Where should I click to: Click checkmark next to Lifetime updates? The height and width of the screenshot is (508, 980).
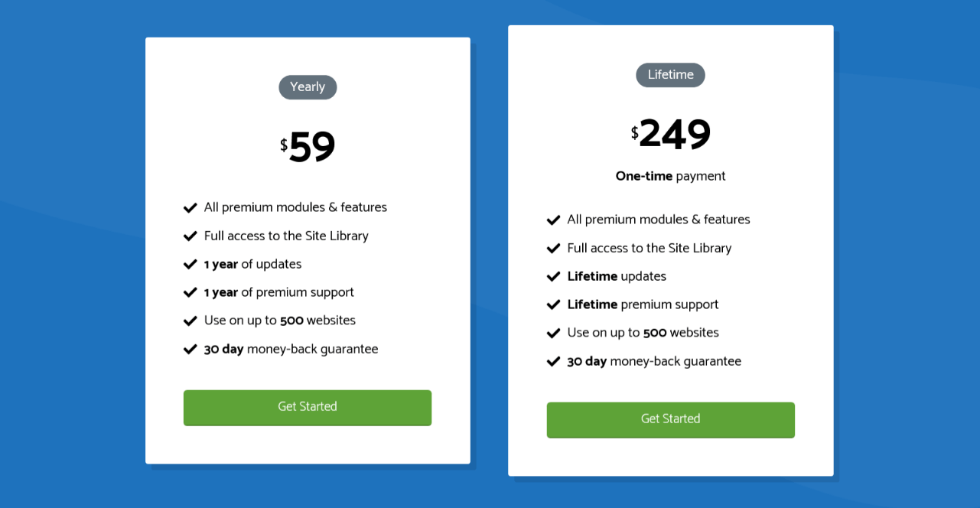click(x=554, y=277)
